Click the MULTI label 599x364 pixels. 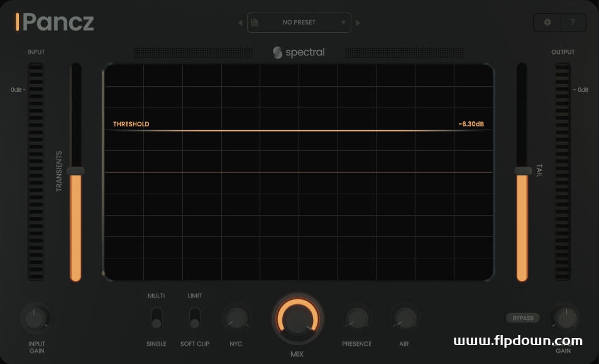click(157, 295)
